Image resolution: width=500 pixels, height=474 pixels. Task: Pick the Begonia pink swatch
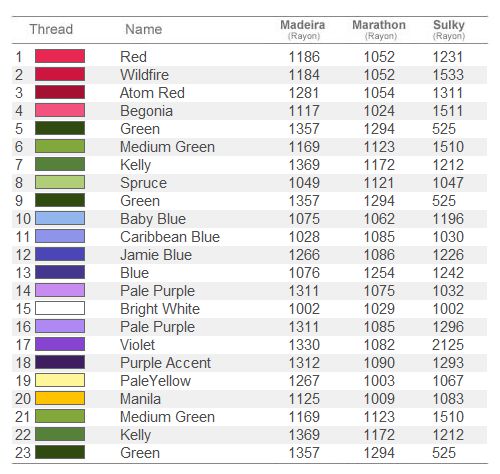60,110
